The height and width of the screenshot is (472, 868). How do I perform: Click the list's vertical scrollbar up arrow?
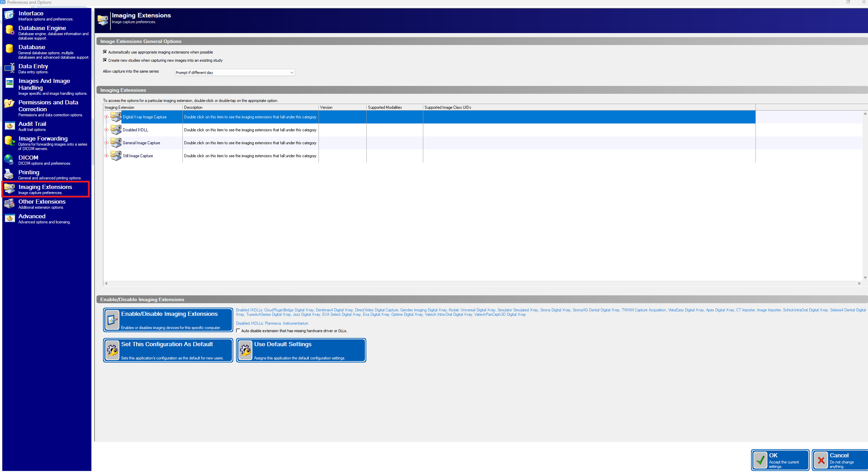coord(865,114)
